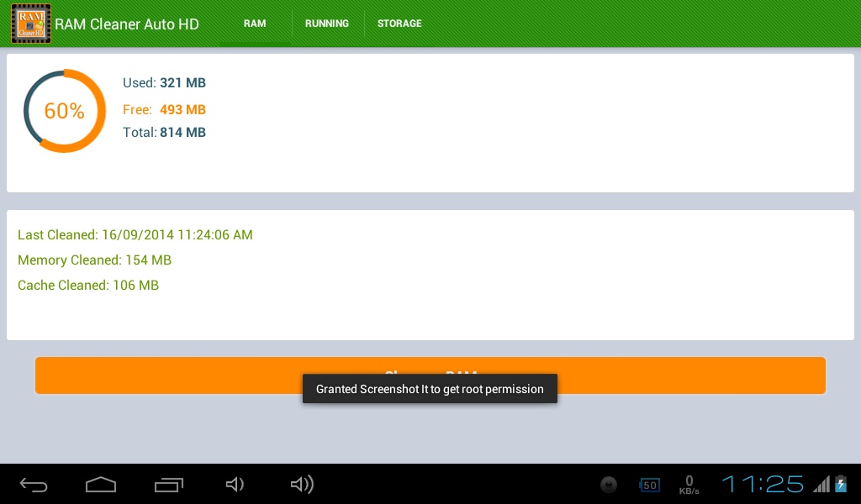This screenshot has height=504, width=861.
Task: Tap the 'RAM Cleaner Auto HD' title
Action: [127, 24]
